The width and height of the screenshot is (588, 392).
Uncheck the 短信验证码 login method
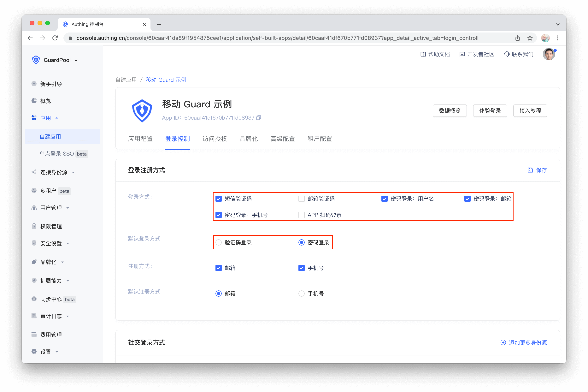[x=218, y=199]
